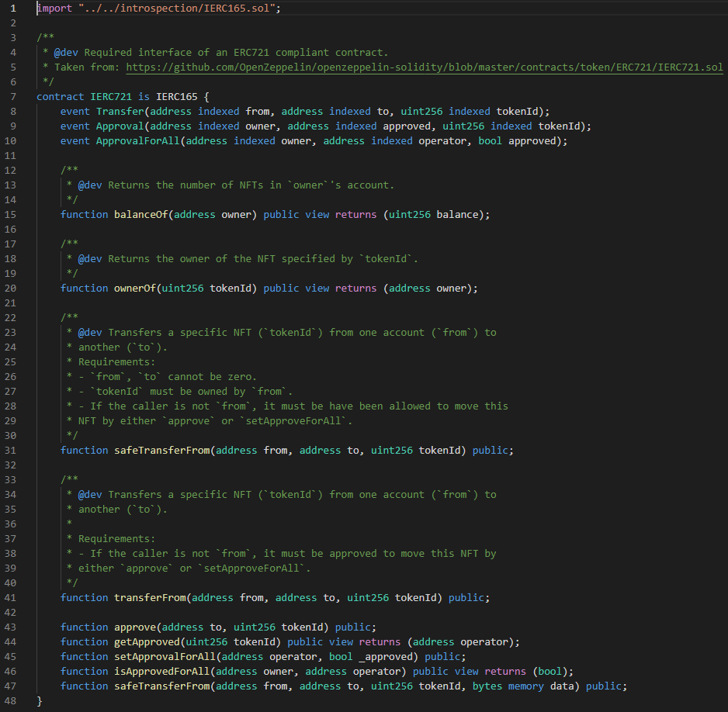
Task: Click 'Requirements:' comment on line 25
Action: tap(116, 361)
